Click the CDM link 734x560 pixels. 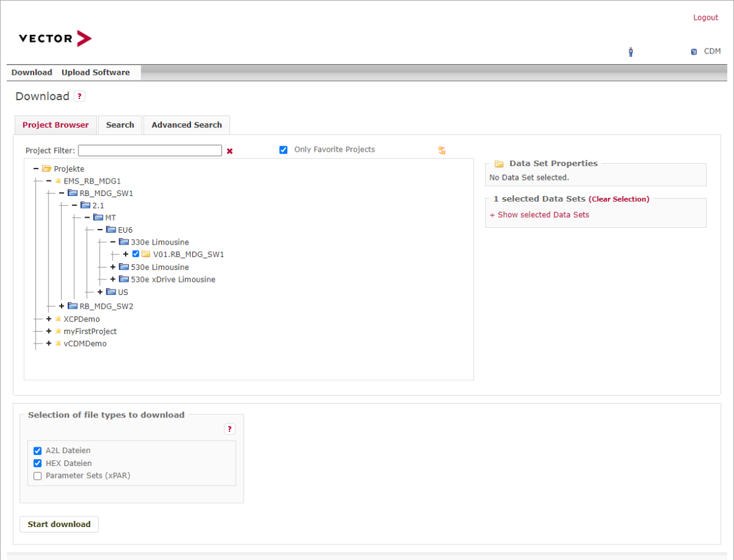pos(712,51)
